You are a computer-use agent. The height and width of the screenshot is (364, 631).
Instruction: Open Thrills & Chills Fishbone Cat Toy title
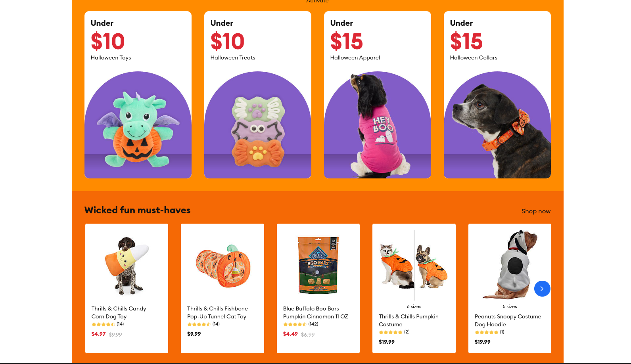[218, 312]
